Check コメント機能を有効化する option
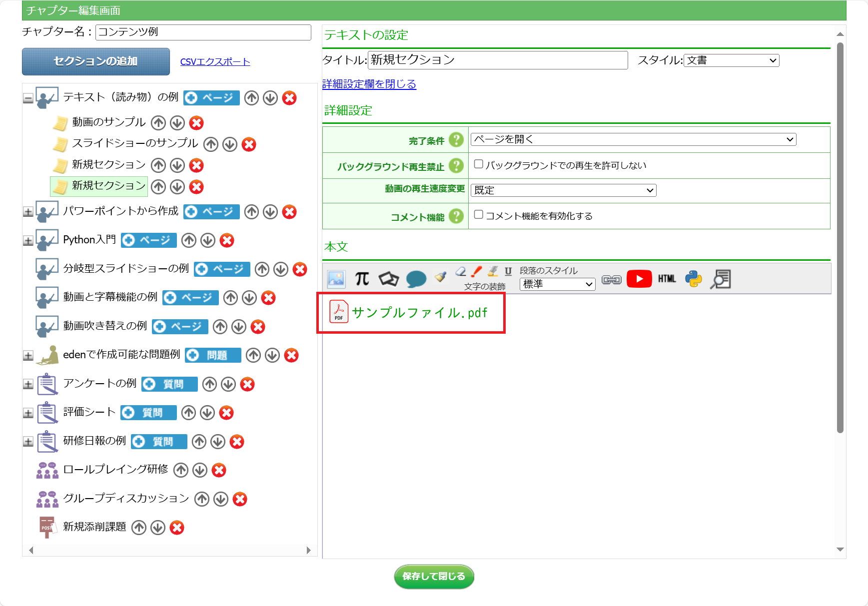This screenshot has height=606, width=868. (479, 215)
